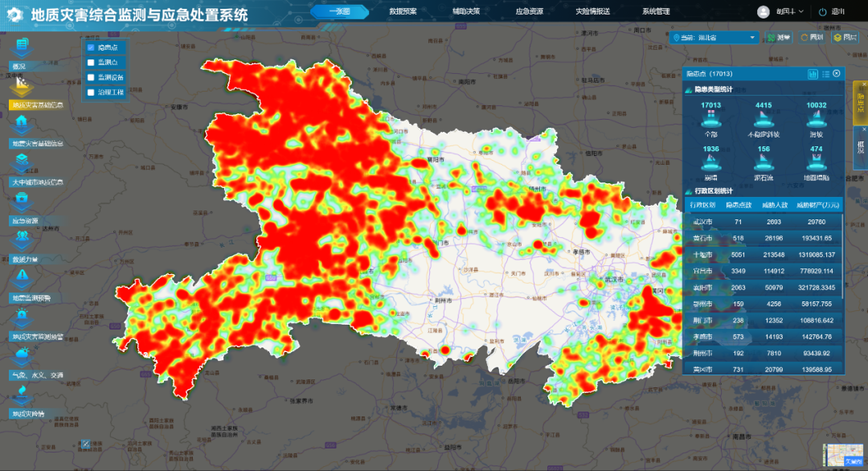
Task: Expand the user account dropdown arrow
Action: [x=800, y=11]
